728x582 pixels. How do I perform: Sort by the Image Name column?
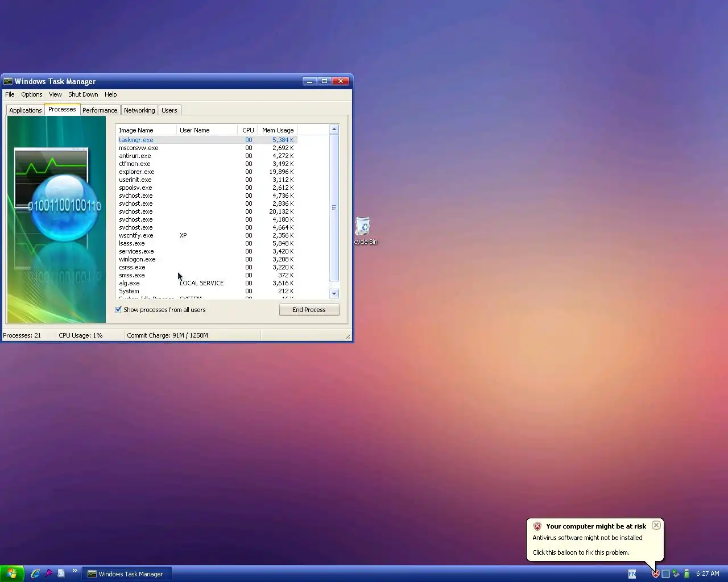pos(146,130)
